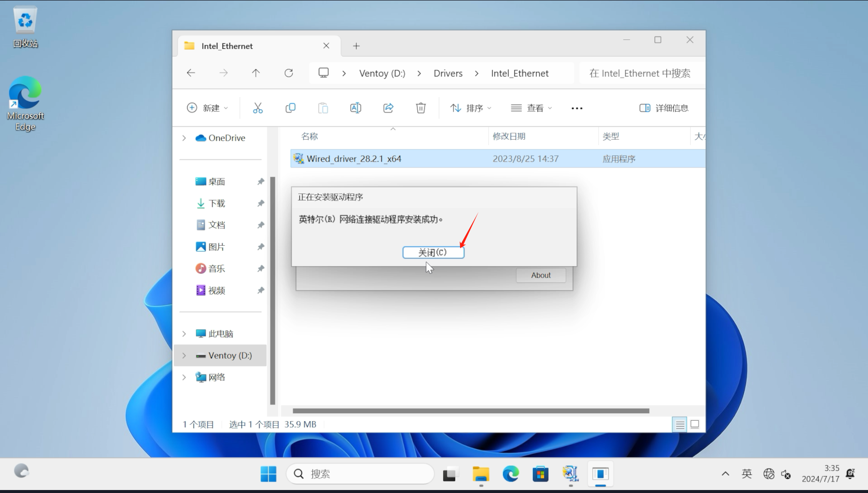Show hidden icons in the system tray
The image size is (868, 493).
(x=726, y=474)
